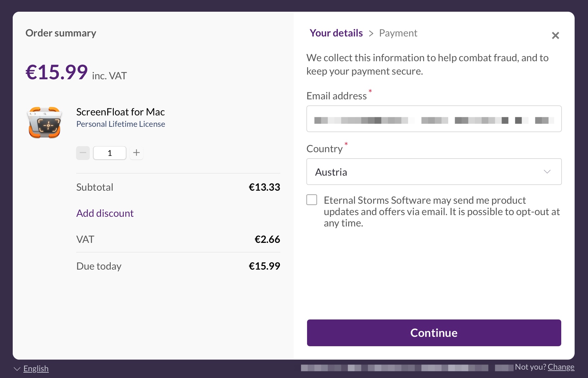Viewport: 588px width, 378px height.
Task: Decrease quantity with the minus button
Action: pos(83,153)
